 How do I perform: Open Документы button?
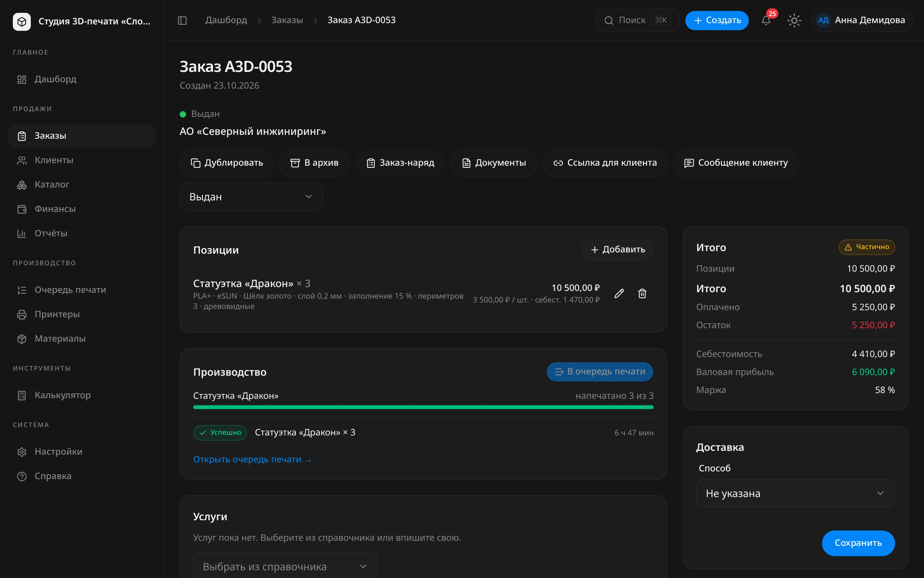coord(494,163)
